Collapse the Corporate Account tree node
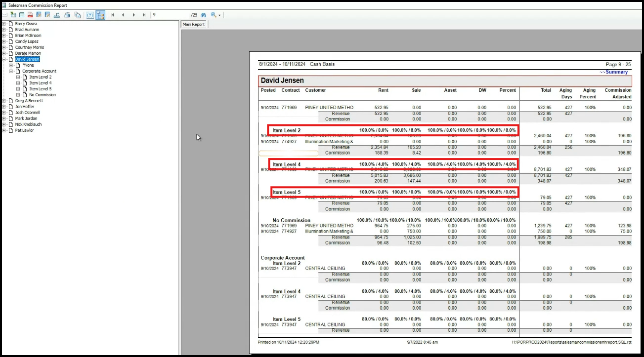The width and height of the screenshot is (644, 357). point(11,71)
